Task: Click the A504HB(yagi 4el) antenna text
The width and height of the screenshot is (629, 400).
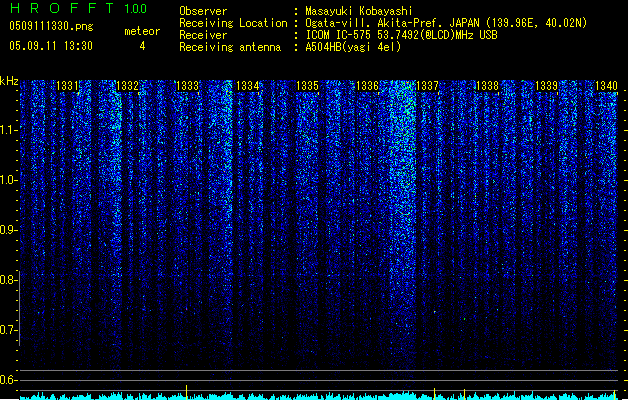Action: (353, 47)
